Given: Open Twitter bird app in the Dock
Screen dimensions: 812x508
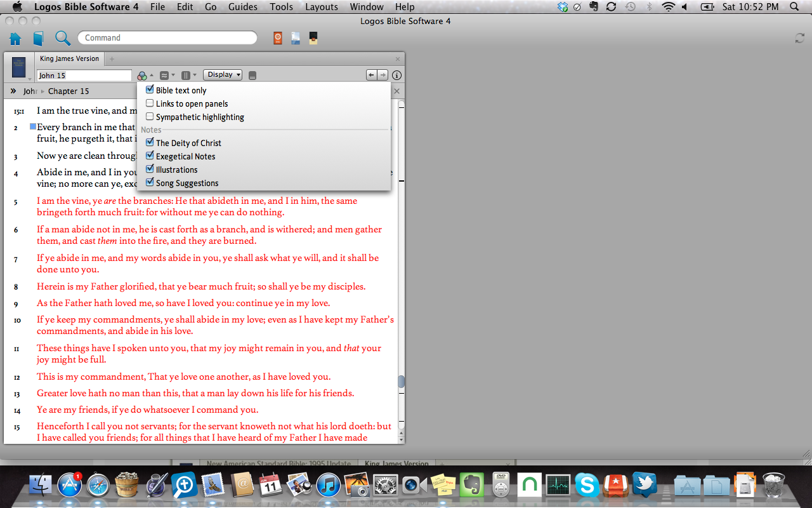Looking at the screenshot, I should click(x=645, y=486).
